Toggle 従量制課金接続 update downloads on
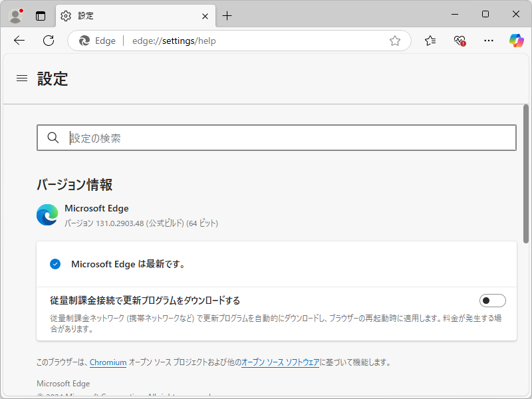This screenshot has height=399, width=532. [492, 300]
